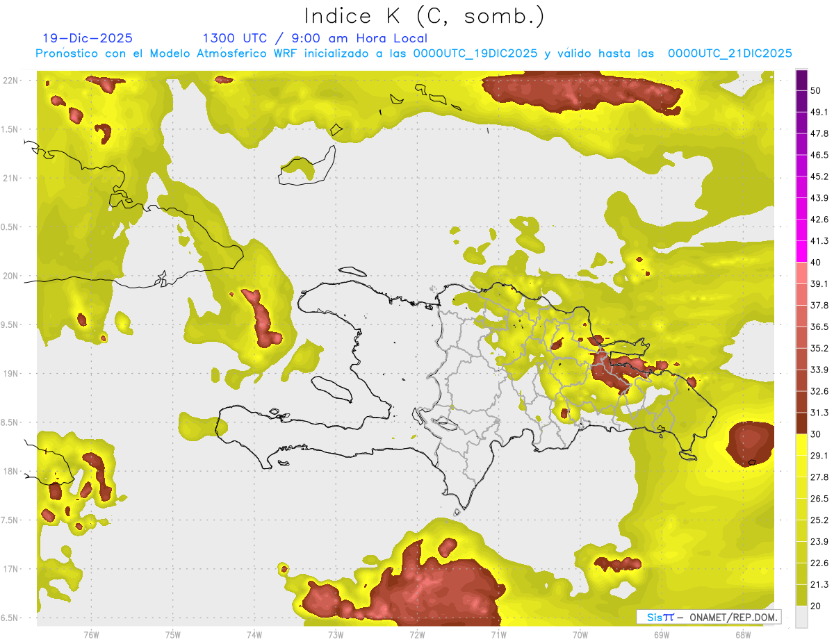Select the colorbar value "46.5"
The width and height of the screenshot is (834, 644).
[x=819, y=155]
